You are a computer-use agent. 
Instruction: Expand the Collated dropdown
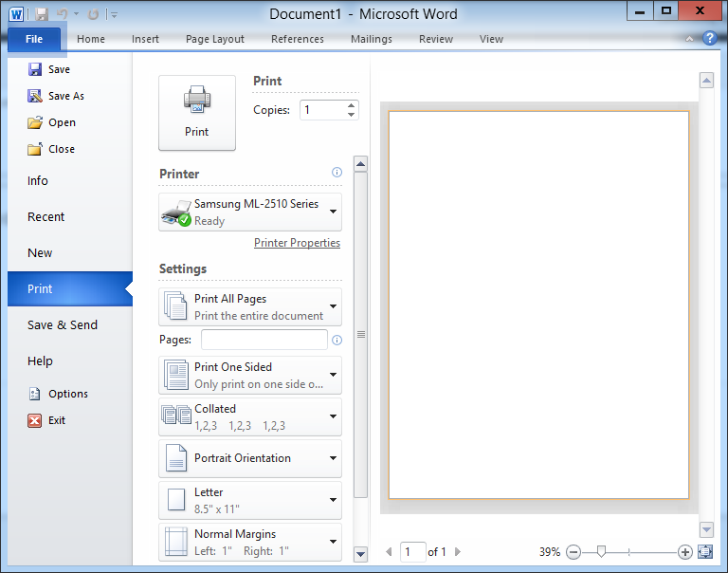pyautogui.click(x=250, y=416)
